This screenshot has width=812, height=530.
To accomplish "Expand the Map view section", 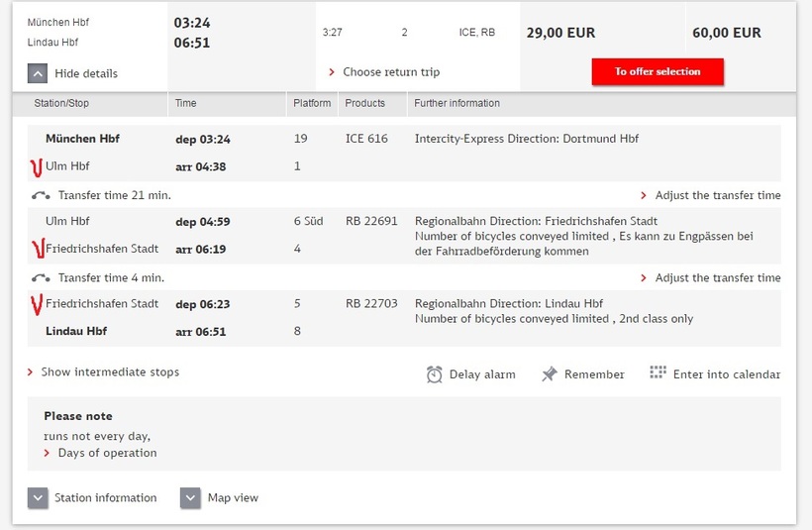I will 233,497.
